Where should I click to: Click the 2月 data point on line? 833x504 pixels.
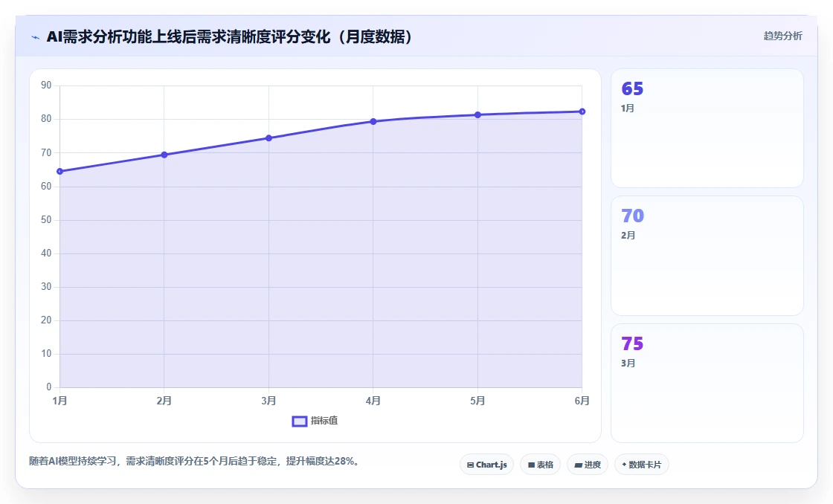164,155
